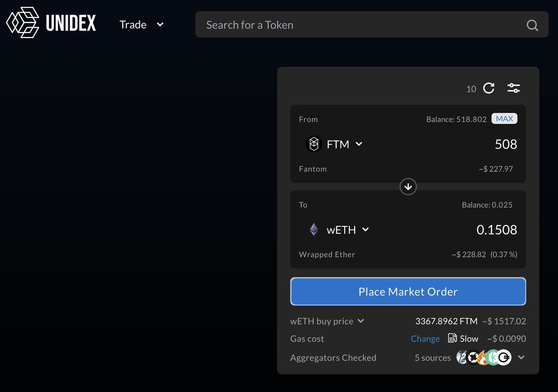Click the Wrapped Ether label
The height and width of the screenshot is (392, 558).
327,255
